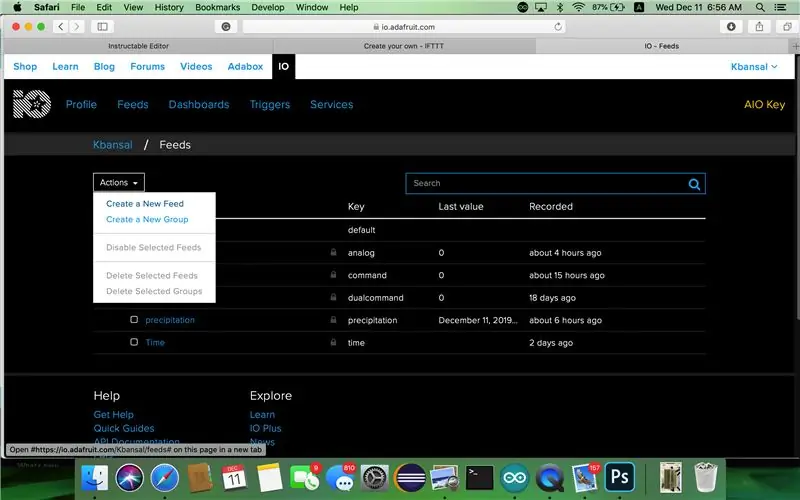
Task: Open the Services page
Action: point(332,104)
